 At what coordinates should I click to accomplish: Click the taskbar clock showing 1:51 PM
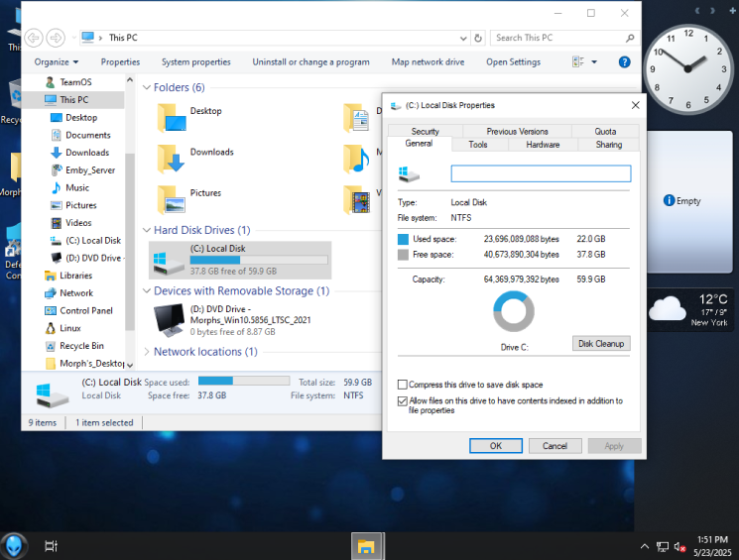click(x=712, y=546)
